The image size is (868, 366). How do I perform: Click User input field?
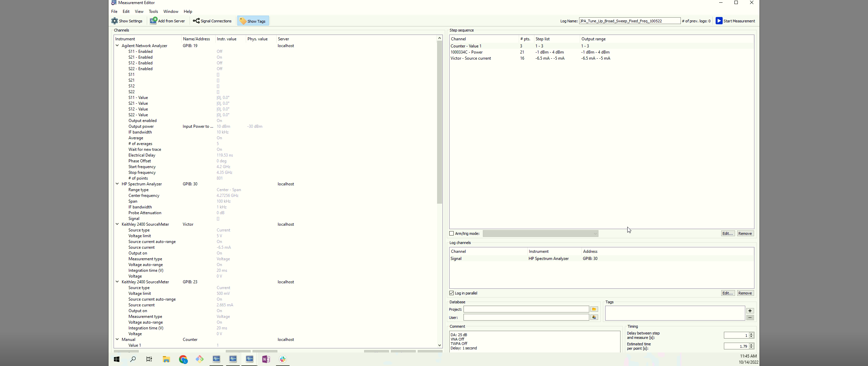point(526,318)
